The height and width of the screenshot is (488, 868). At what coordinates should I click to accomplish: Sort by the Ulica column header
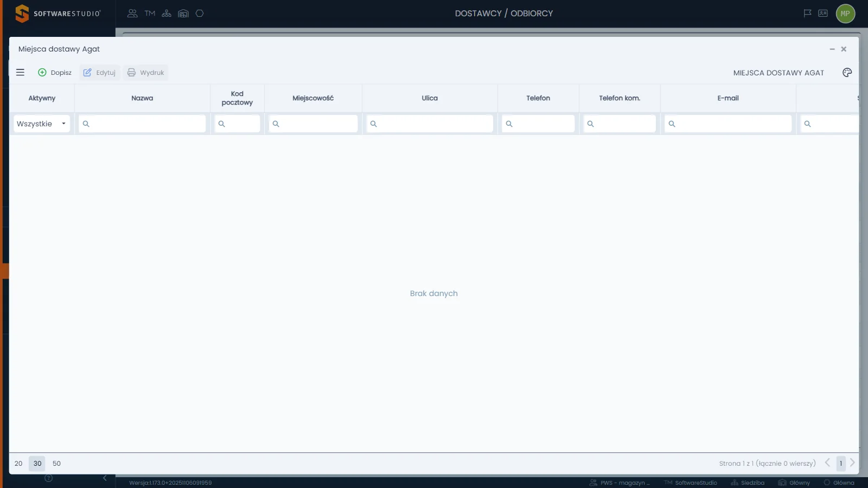pyautogui.click(x=430, y=98)
